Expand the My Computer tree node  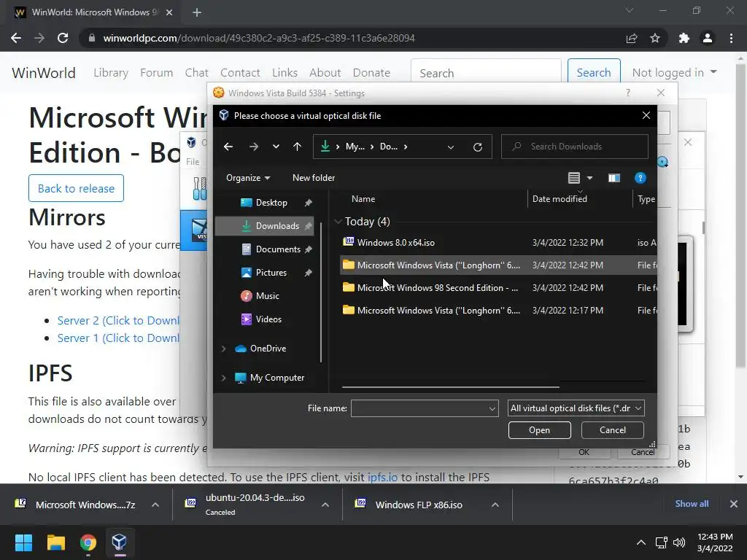pyautogui.click(x=223, y=378)
